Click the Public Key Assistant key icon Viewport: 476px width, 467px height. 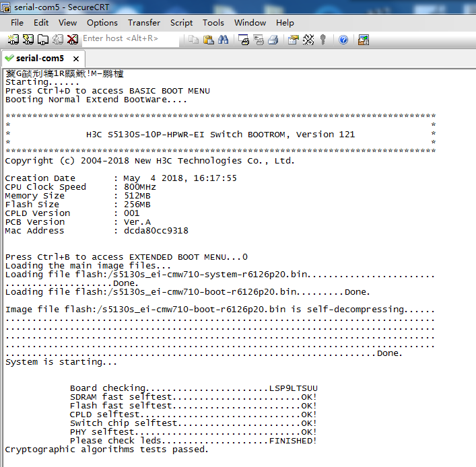(x=323, y=40)
